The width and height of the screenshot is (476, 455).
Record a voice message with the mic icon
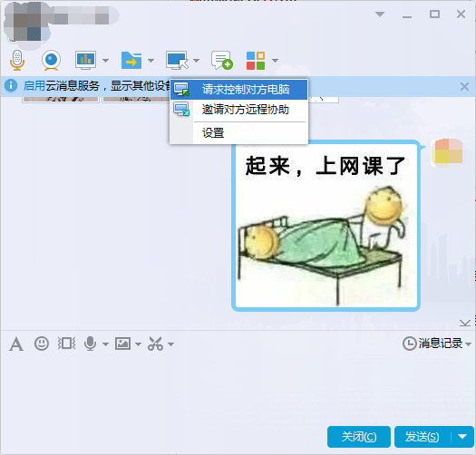(x=90, y=344)
